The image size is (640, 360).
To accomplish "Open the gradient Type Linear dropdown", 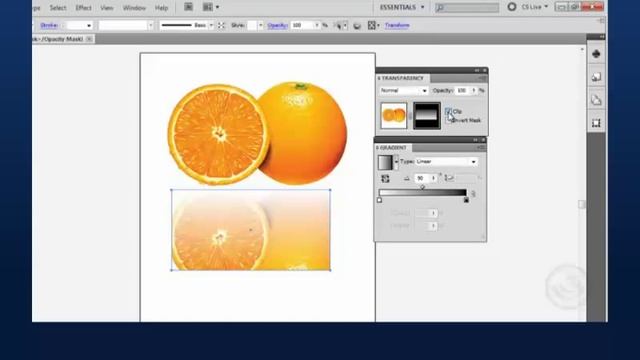I will [446, 162].
